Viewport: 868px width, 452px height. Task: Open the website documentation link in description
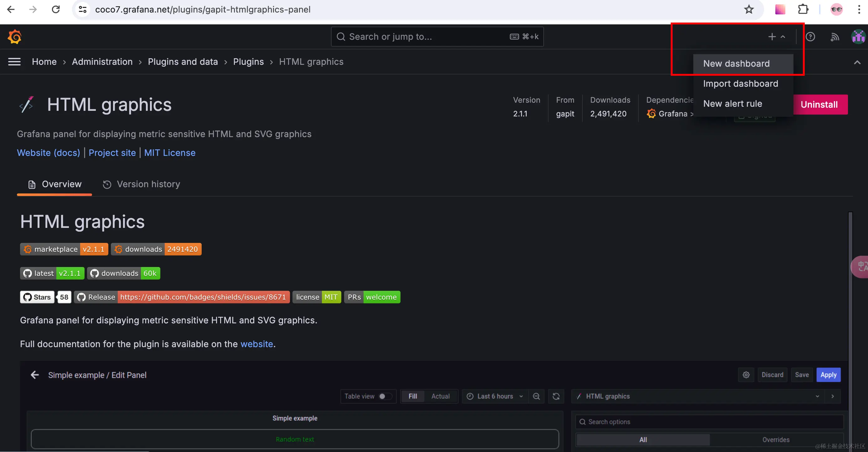(x=256, y=344)
